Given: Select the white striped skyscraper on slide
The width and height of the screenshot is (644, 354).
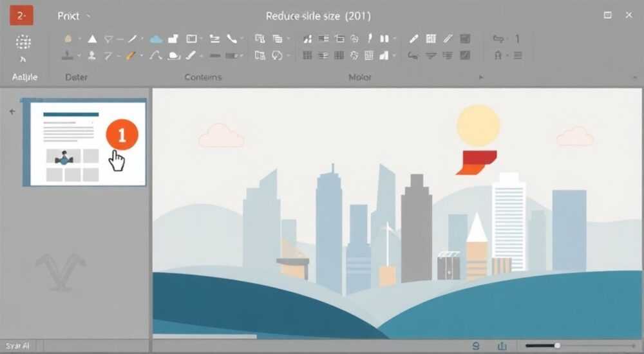Looking at the screenshot, I should pyautogui.click(x=509, y=222).
